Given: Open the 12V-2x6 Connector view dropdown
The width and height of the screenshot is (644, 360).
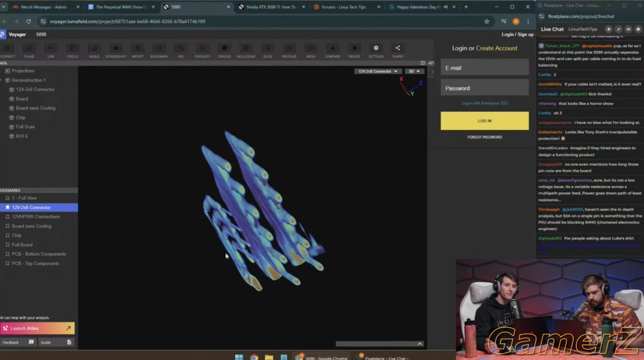Looking at the screenshot, I should click(x=378, y=71).
